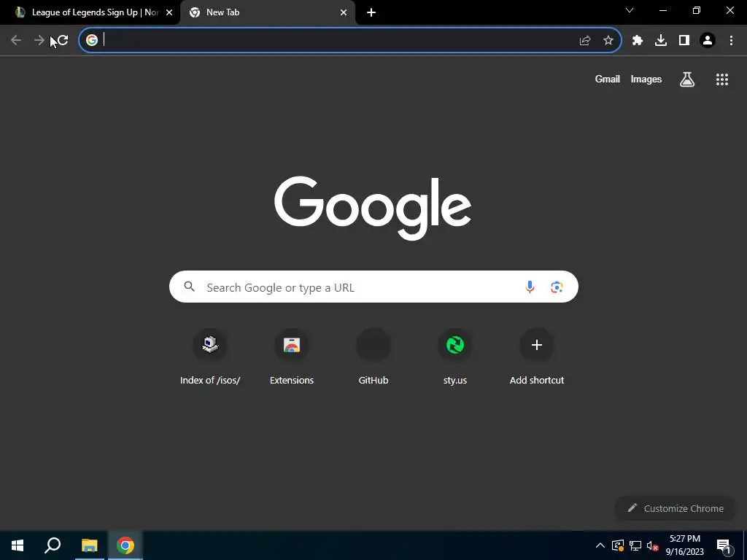
Task: Open the sty.us shortcut tile
Action: pyautogui.click(x=455, y=357)
